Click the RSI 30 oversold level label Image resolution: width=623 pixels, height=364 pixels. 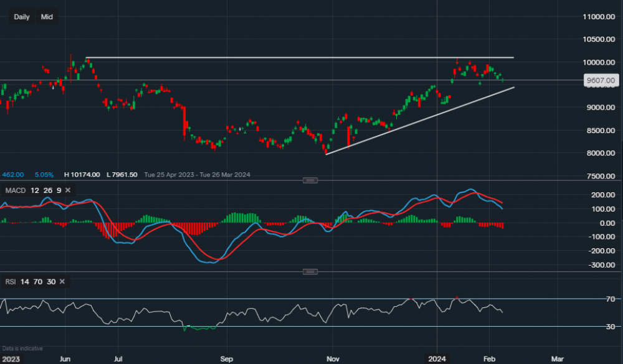click(x=609, y=327)
